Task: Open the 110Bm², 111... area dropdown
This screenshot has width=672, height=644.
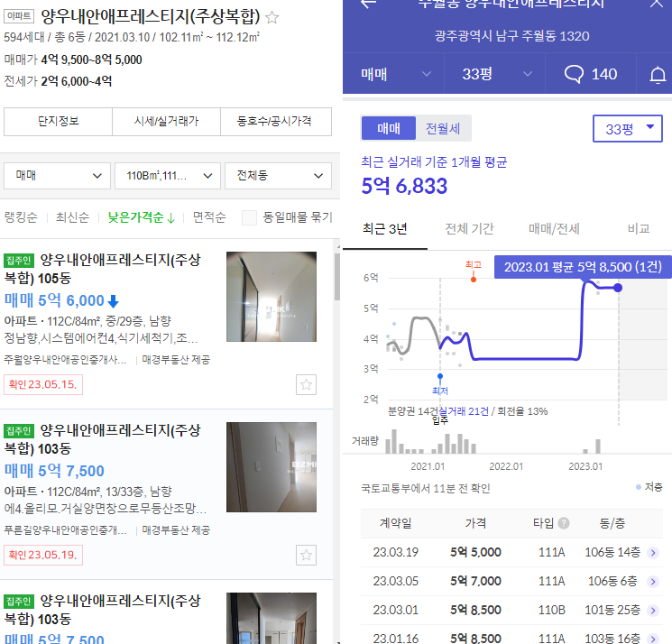Action: tap(168, 176)
